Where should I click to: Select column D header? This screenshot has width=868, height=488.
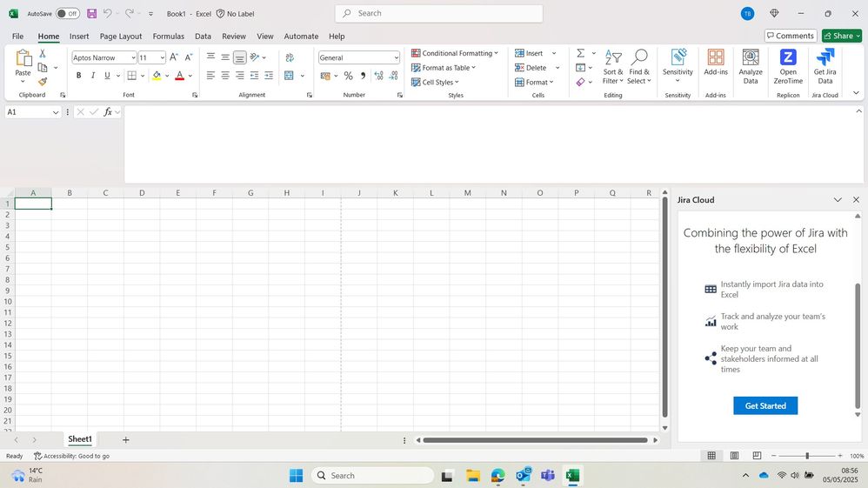(142, 193)
